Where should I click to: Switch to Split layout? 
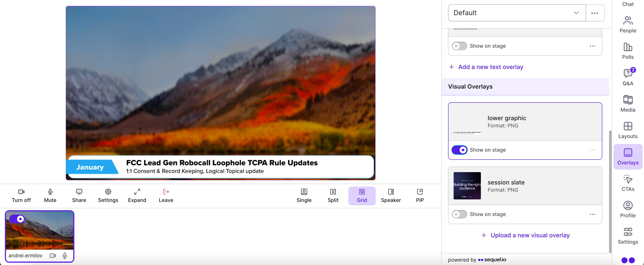(333, 196)
